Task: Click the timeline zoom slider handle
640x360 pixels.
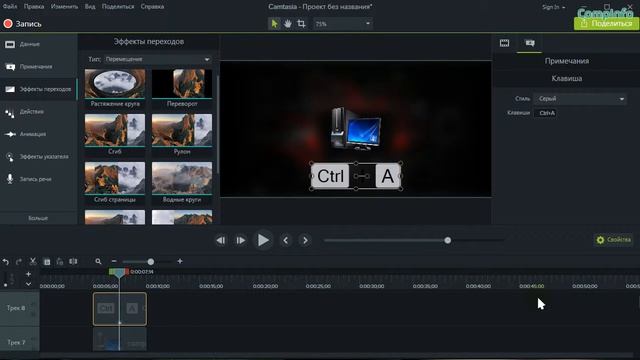Action: point(151,262)
